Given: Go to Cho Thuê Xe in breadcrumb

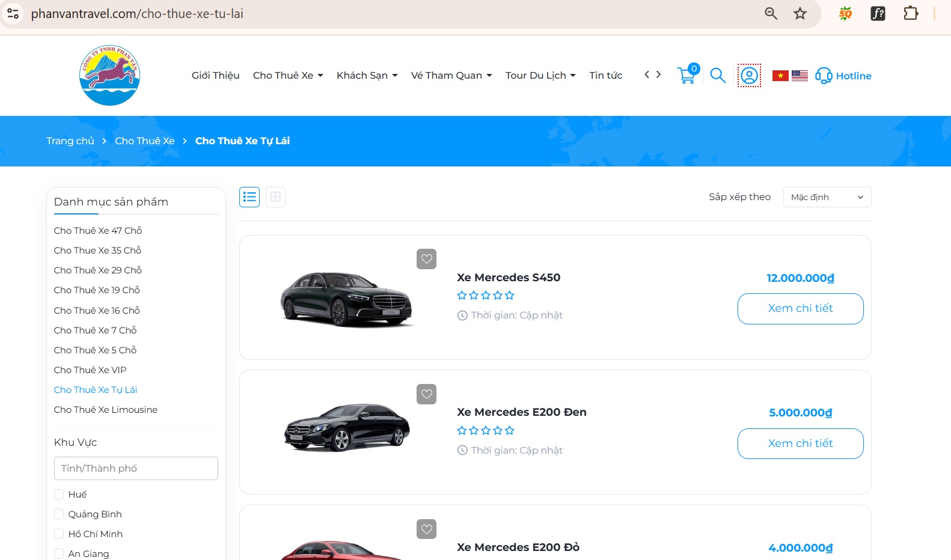Looking at the screenshot, I should point(145,141).
